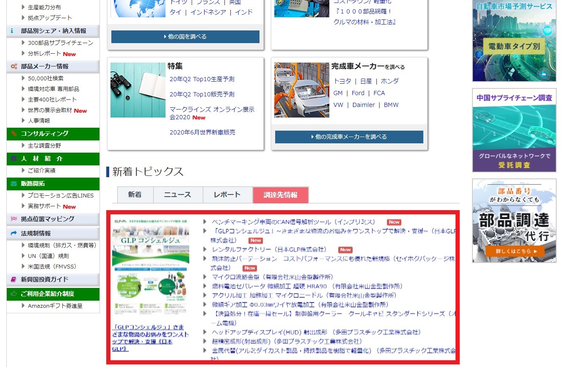This screenshot has height=367, width=588.
Task: Open プロモーション広告LINES sidebar item
Action: coord(61,195)
